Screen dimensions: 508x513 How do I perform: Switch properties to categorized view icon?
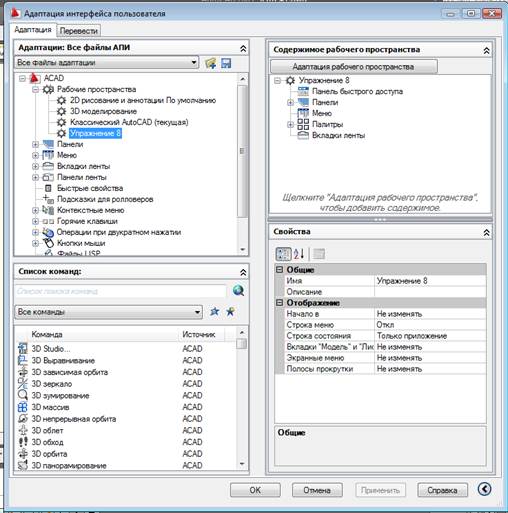[x=283, y=254]
